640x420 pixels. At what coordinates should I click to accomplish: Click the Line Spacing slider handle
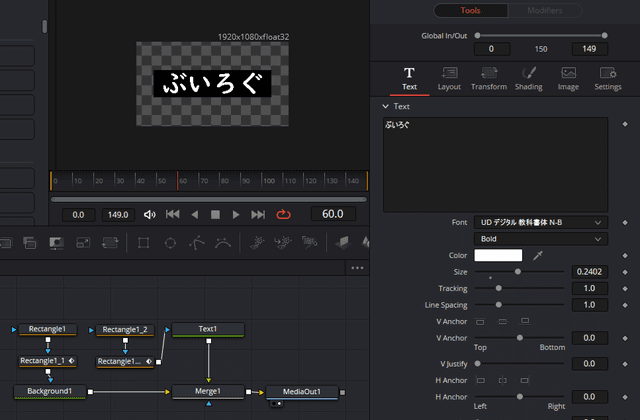pos(498,304)
